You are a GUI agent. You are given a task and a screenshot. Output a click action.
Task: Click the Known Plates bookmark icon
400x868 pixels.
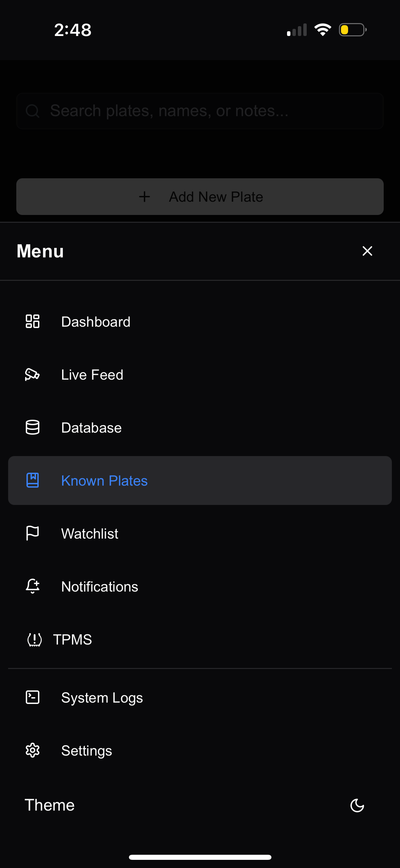pos(33,480)
